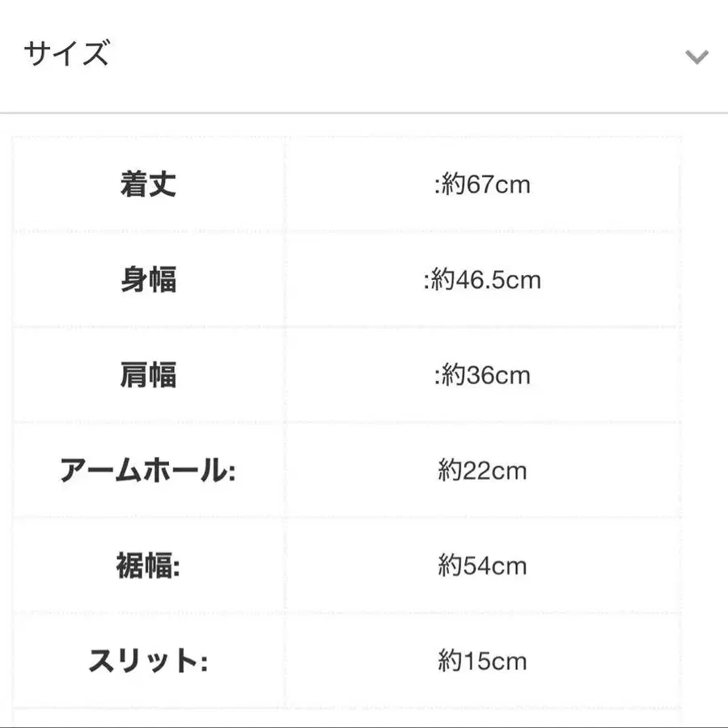Click the :約67cm length value
The height and width of the screenshot is (728, 728).
482,185
